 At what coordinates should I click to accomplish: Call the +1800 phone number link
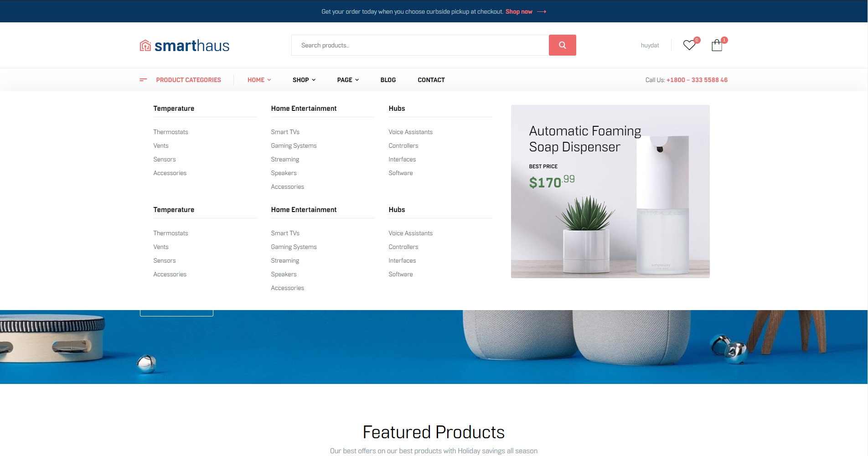[697, 80]
